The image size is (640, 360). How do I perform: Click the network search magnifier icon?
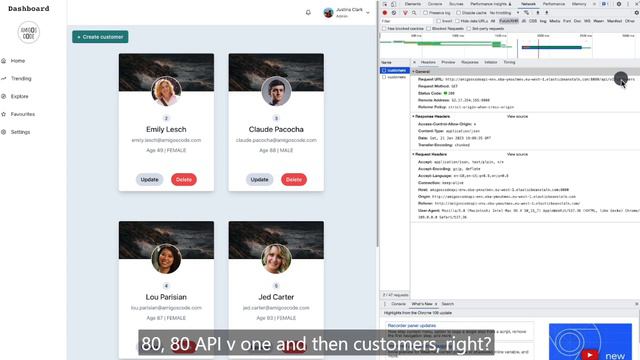click(x=414, y=13)
